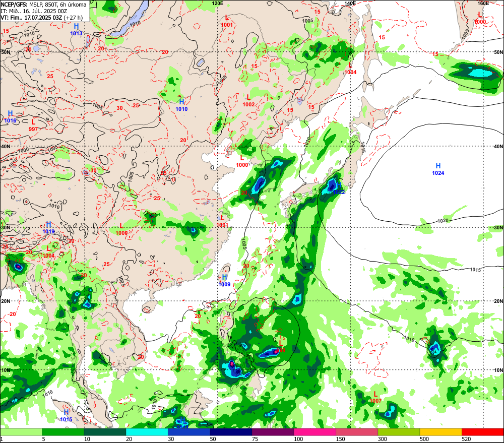This screenshot has height=443, width=504.
Task: Click the red legend segment above 520
Action: click(x=483, y=432)
